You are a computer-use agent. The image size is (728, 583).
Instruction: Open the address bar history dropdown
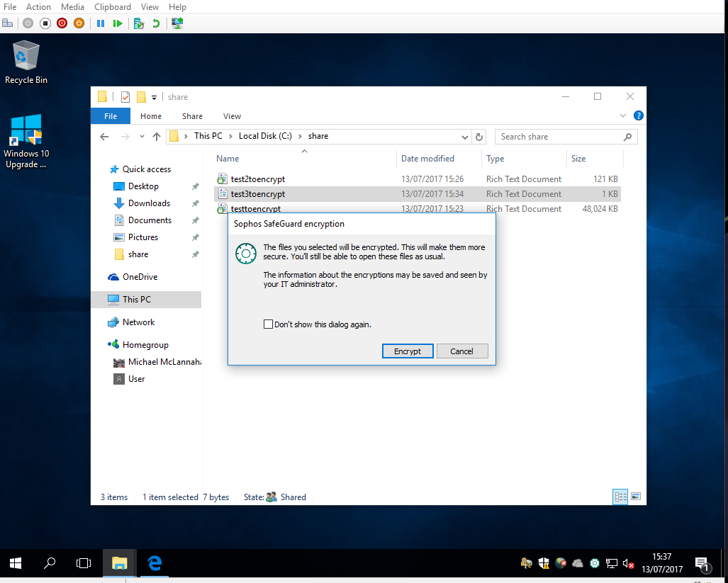pyautogui.click(x=464, y=137)
